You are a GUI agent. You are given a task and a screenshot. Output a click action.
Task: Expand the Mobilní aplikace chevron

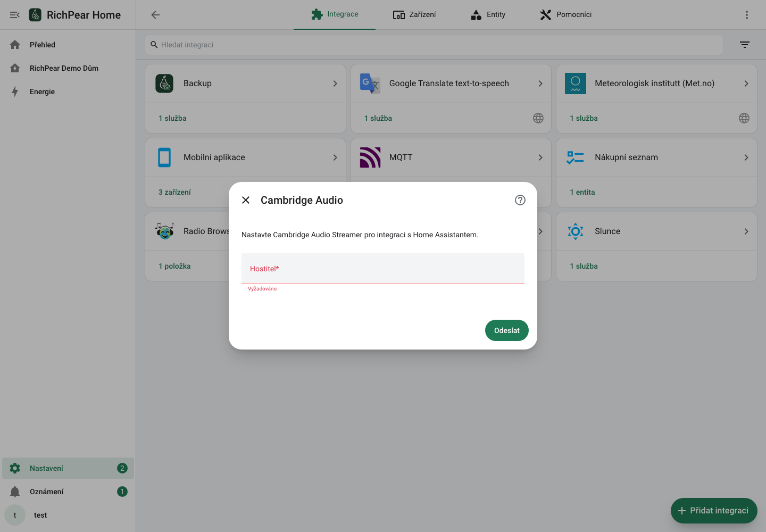[x=335, y=157]
